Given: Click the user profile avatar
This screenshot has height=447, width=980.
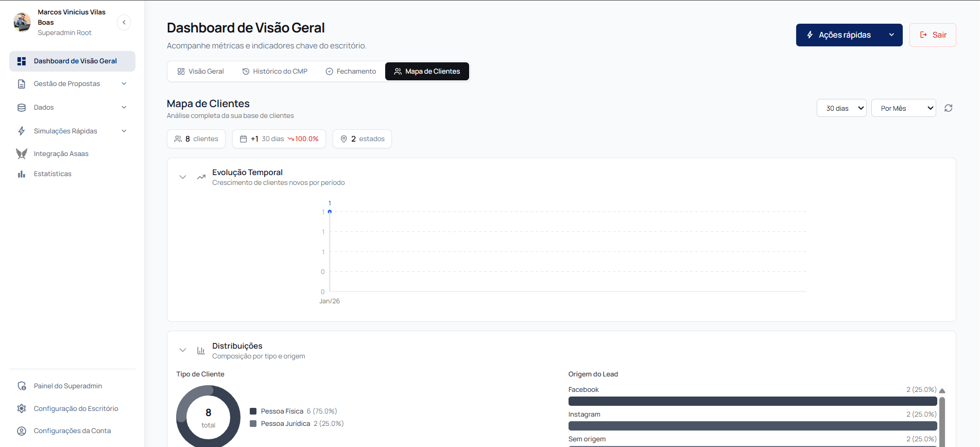Looking at the screenshot, I should click(22, 22).
